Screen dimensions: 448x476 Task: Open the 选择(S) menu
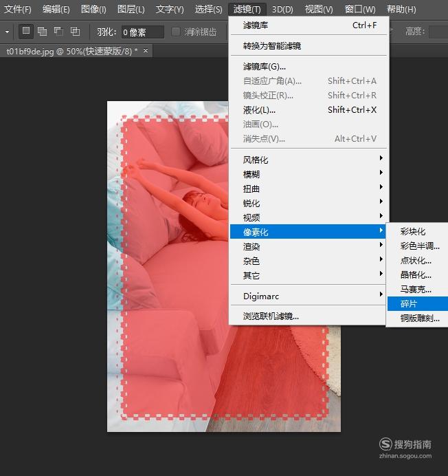click(208, 9)
